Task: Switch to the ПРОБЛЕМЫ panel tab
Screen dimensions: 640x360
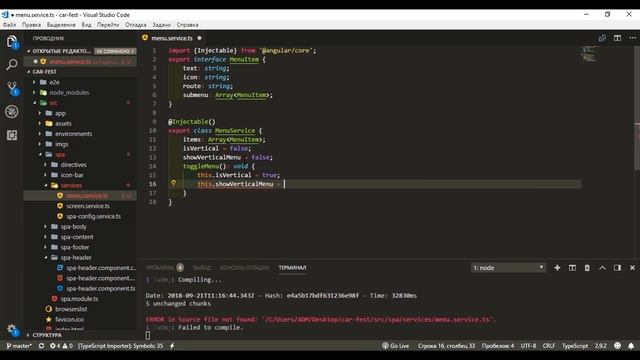Action: click(x=164, y=268)
